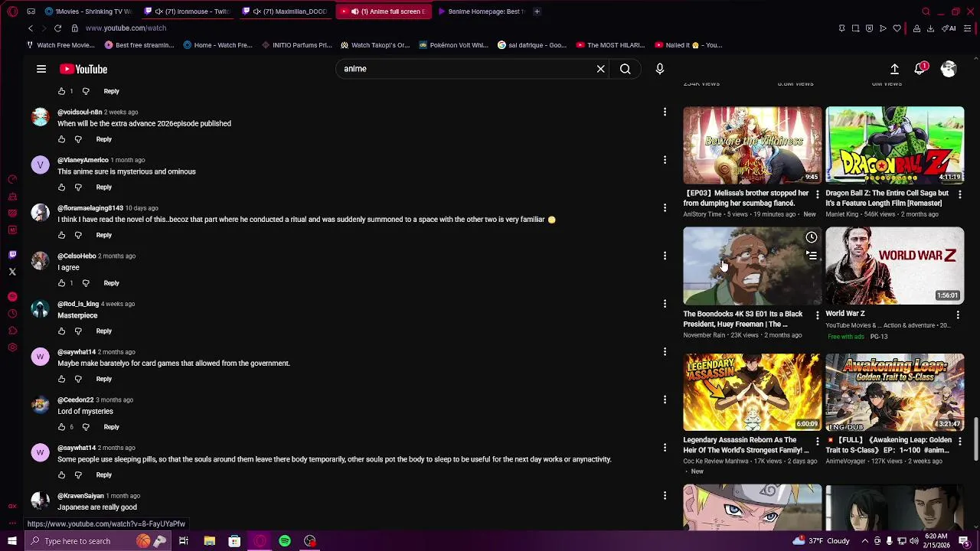
Task: Open World War Z title link
Action: (845, 314)
